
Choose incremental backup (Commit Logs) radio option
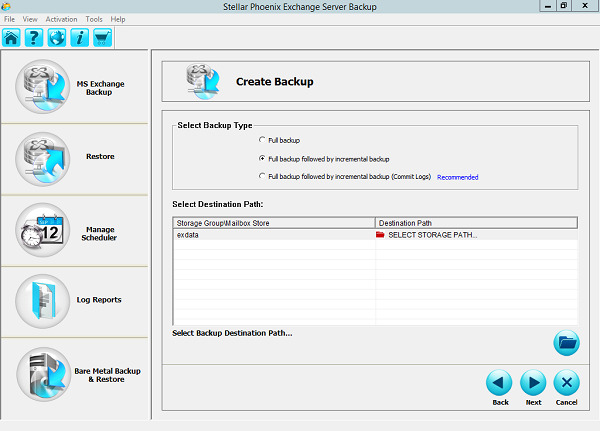pos(262,176)
